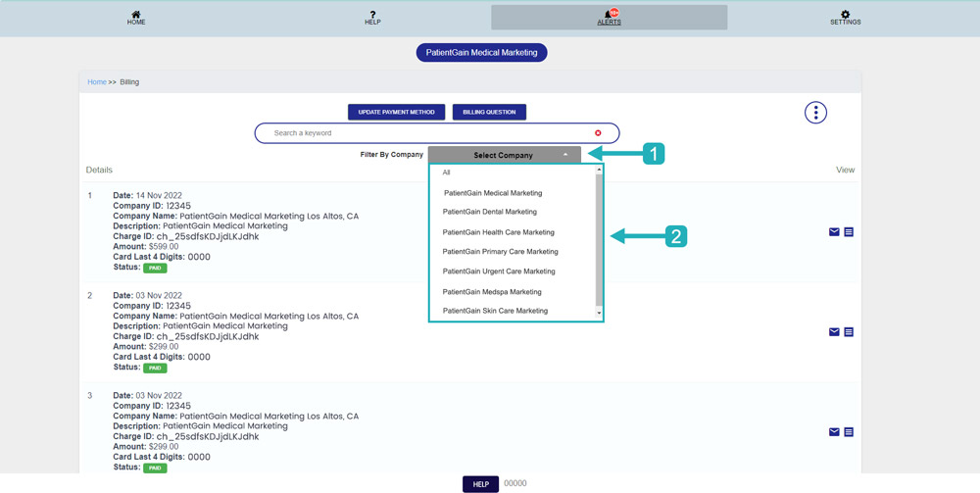Open the Settings gear icon
This screenshot has width=980, height=493.
tap(845, 14)
